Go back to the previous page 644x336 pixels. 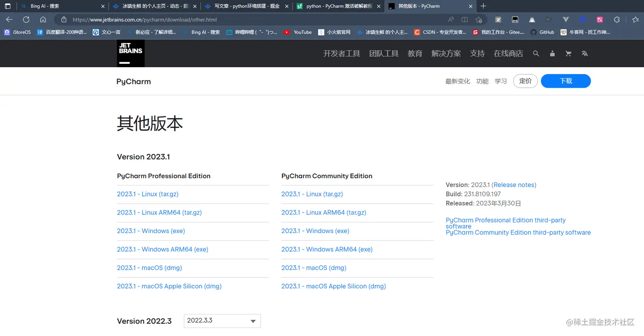(x=9, y=20)
